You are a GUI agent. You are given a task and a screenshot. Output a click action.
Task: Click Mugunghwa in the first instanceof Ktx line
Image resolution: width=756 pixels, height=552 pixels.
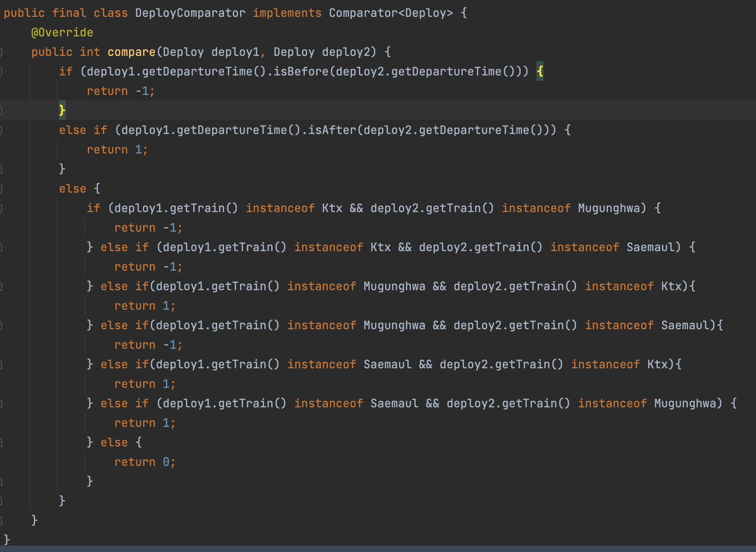(609, 208)
